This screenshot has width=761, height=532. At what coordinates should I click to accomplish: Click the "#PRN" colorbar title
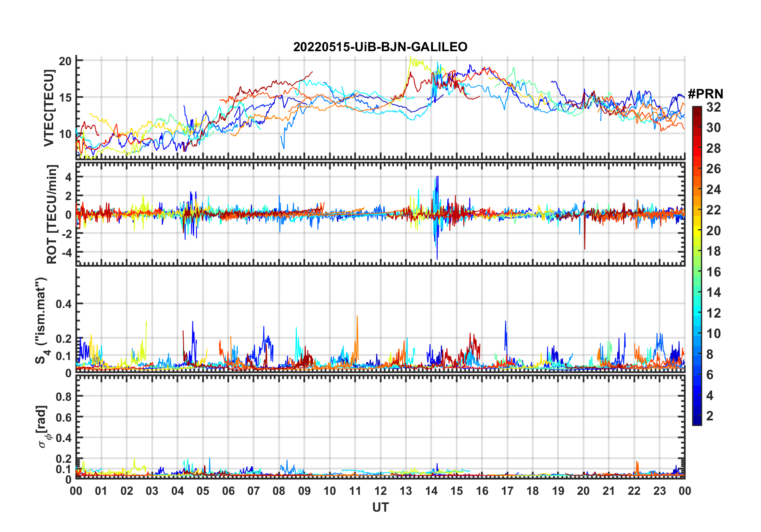tap(705, 94)
